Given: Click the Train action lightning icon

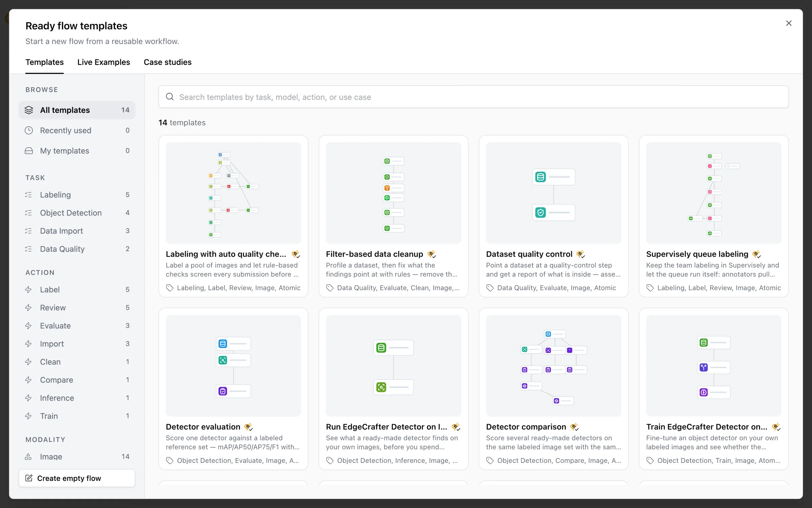Looking at the screenshot, I should pyautogui.click(x=28, y=416).
